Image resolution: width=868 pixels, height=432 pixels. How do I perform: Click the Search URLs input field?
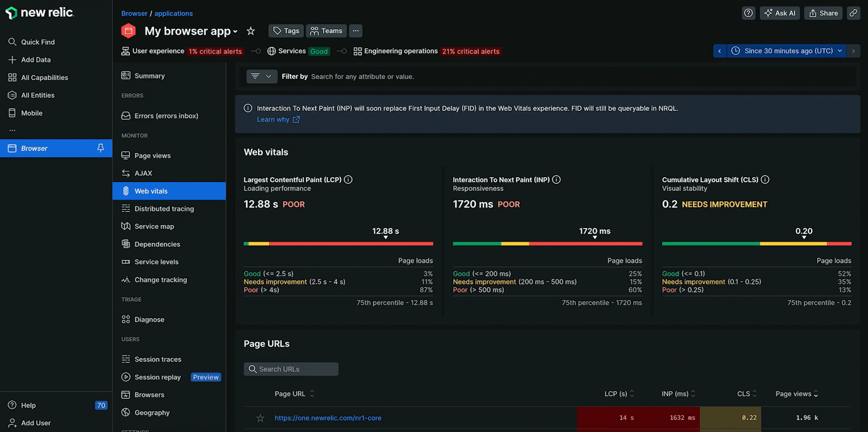(291, 369)
